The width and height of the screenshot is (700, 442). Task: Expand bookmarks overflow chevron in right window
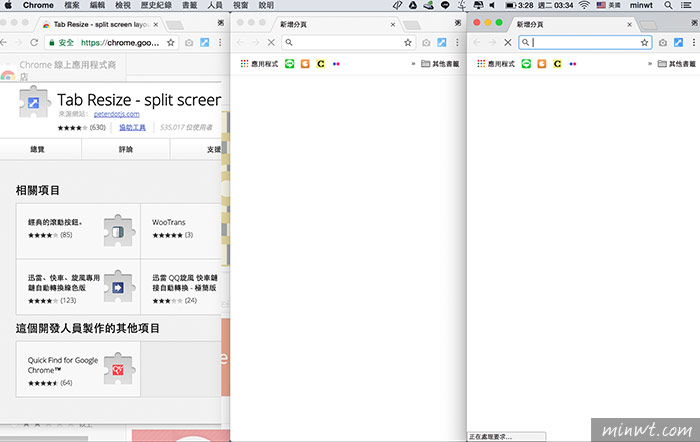click(x=650, y=64)
